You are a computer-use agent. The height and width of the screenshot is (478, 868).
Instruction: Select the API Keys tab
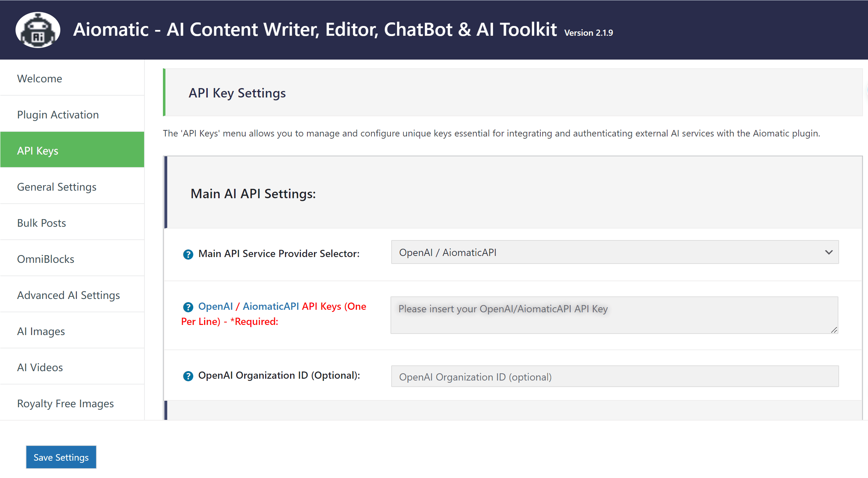[x=72, y=150]
